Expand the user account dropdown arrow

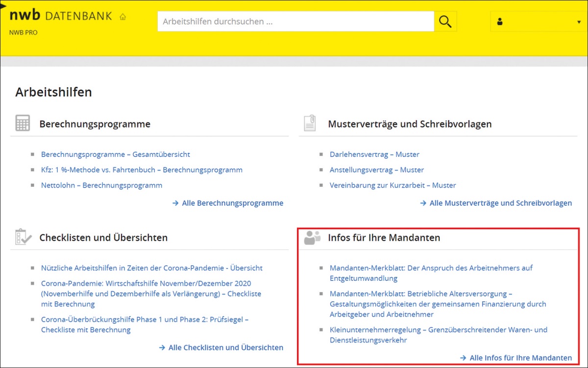coord(578,23)
